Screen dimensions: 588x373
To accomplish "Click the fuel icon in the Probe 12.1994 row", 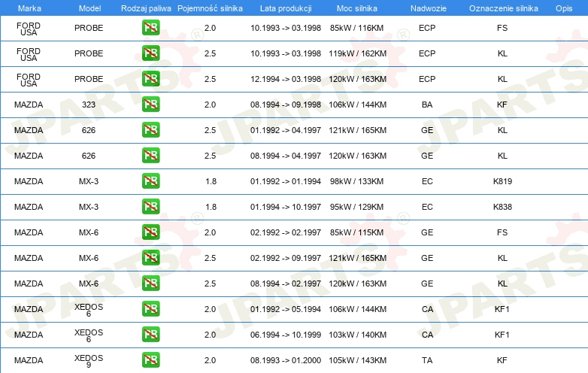I will [150, 79].
